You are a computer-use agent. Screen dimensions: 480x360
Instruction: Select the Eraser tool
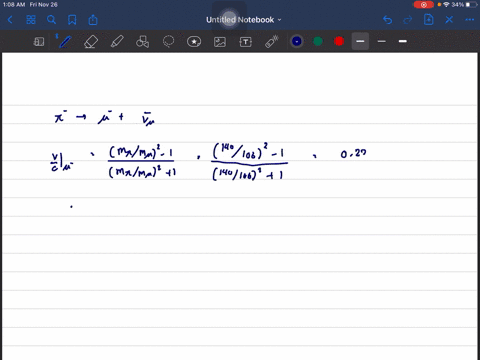point(91,42)
